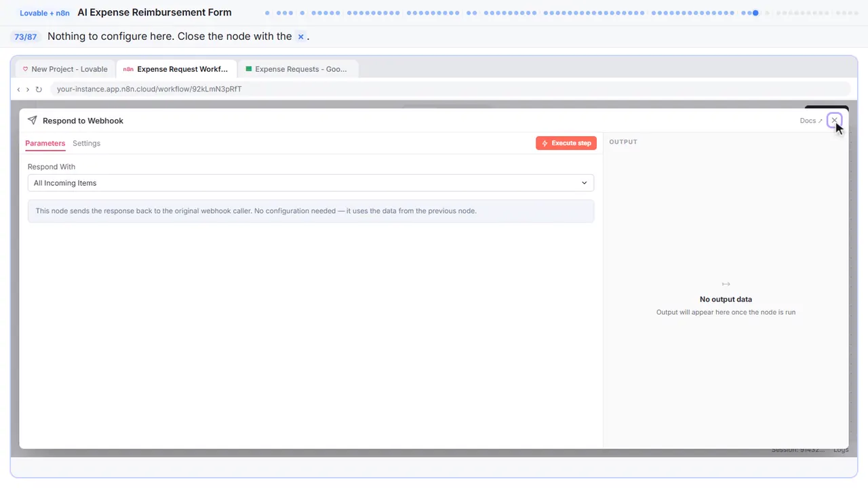Open the Respond With dropdown
Screen dimensions: 868x488
tap(311, 183)
